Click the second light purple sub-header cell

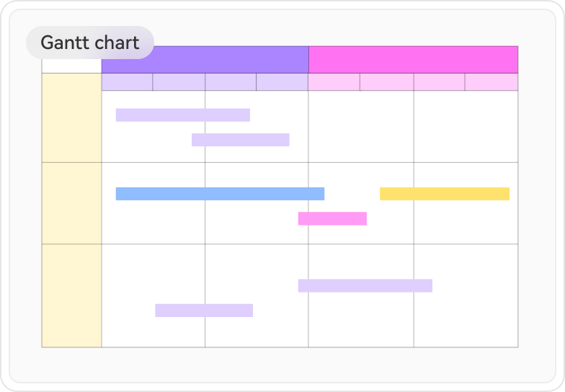click(x=179, y=82)
